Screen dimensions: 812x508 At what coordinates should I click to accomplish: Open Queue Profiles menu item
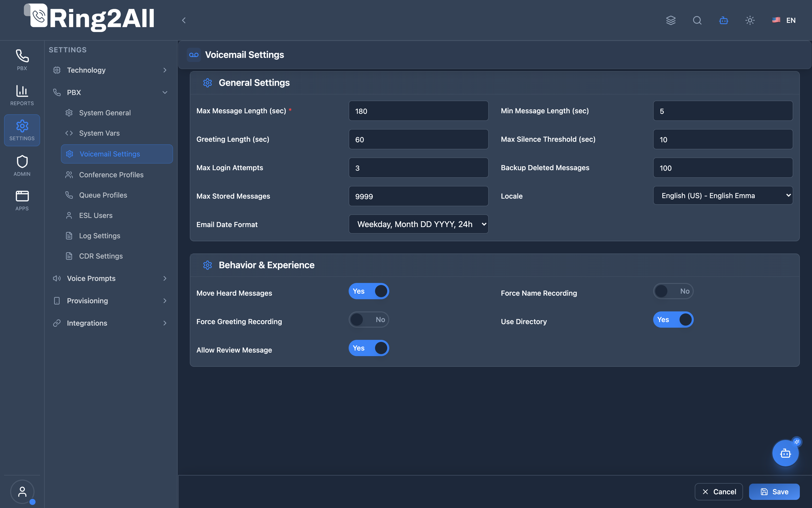[x=117, y=195]
